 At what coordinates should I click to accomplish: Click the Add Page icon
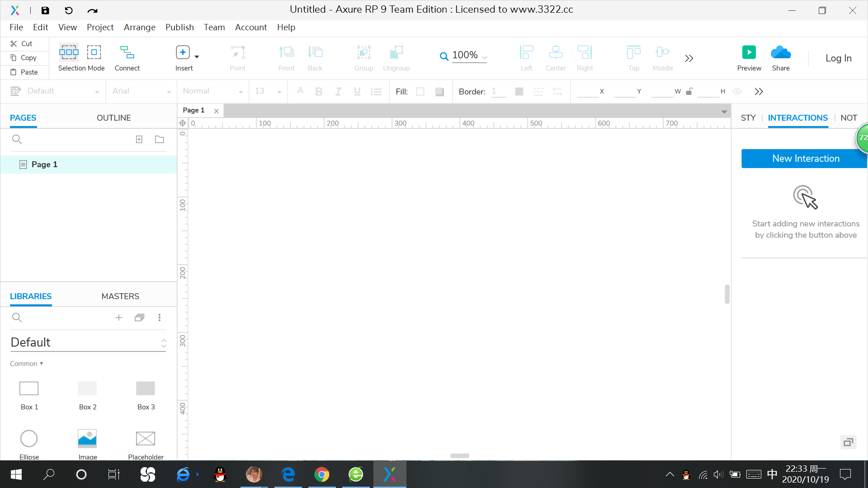pos(139,139)
